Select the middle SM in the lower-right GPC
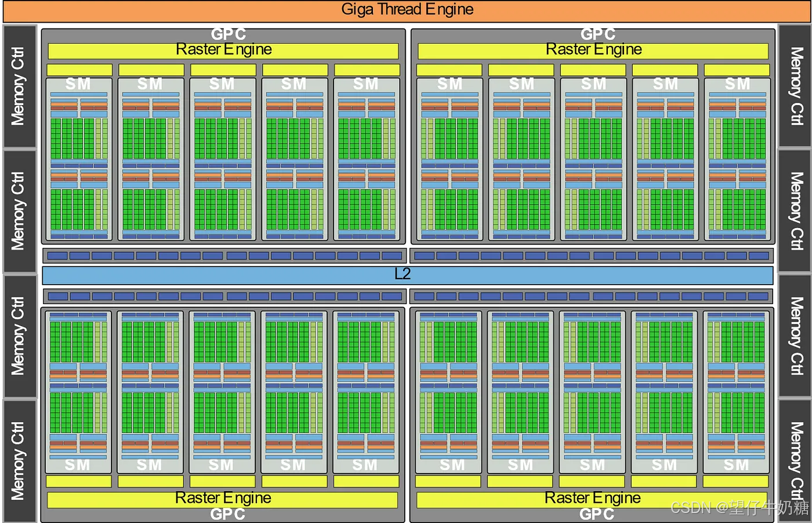Viewport: 812px width, 523px height. pos(592,392)
